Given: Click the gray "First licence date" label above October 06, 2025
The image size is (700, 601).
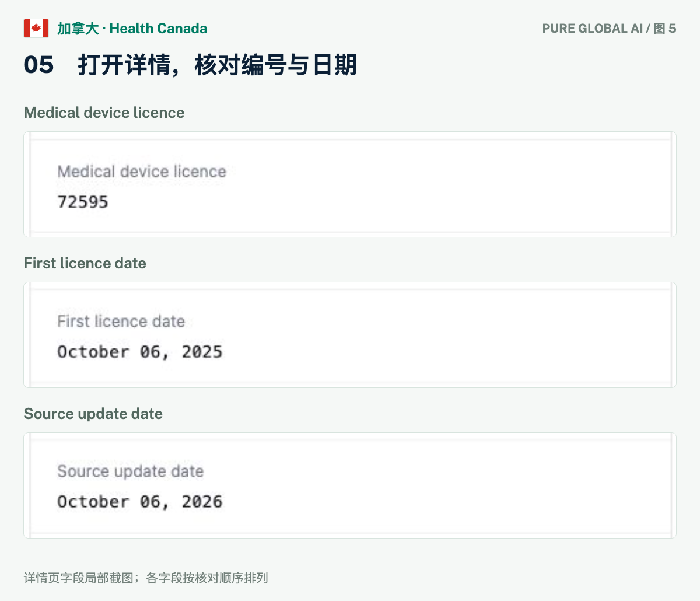Looking at the screenshot, I should (x=121, y=322).
